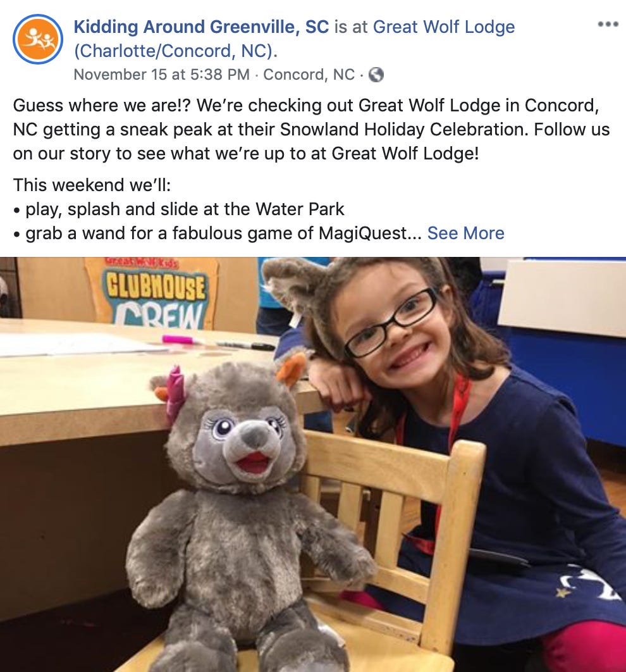Click the (Charlotte/Concord, NC) link text
This screenshot has height=672, width=626.
click(x=176, y=51)
